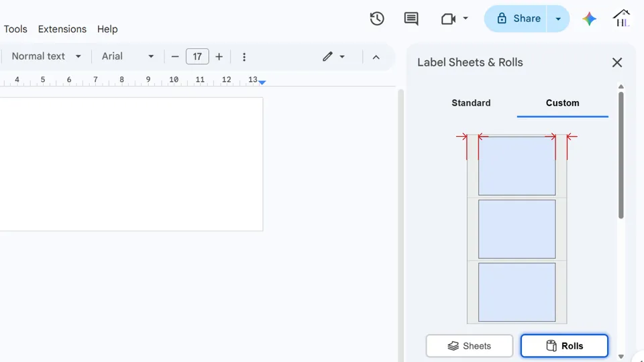Switch to the Standard tab
Image resolution: width=644 pixels, height=362 pixels.
[471, 103]
